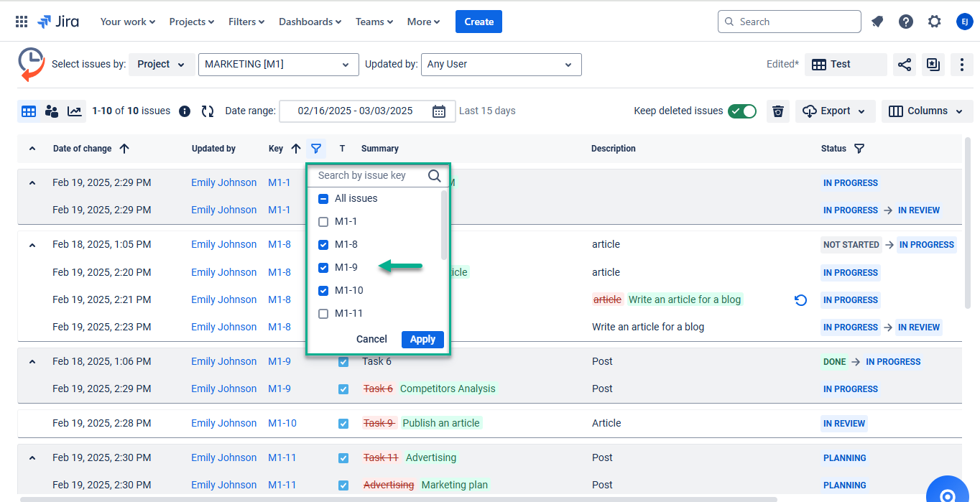
Task: Switch to the chart view icon
Action: [74, 111]
